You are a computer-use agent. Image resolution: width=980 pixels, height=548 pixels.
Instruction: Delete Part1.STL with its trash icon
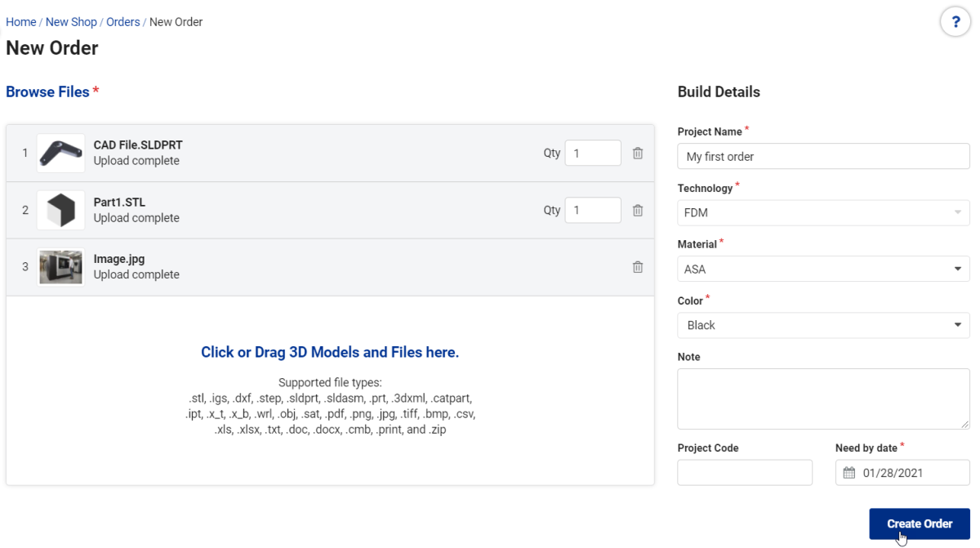638,210
